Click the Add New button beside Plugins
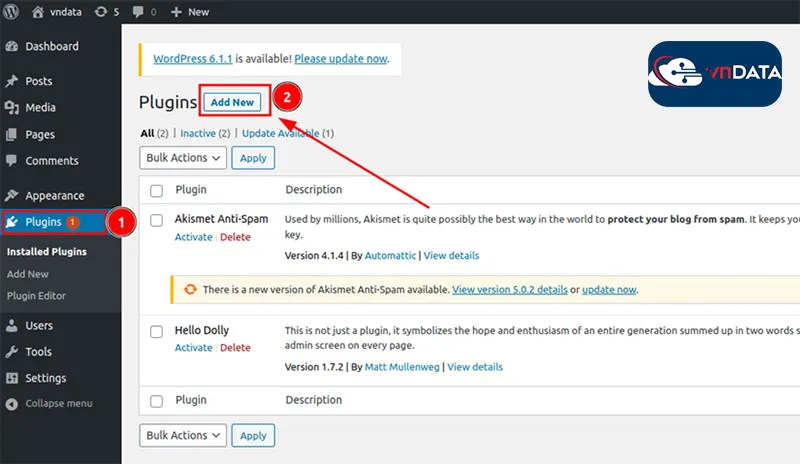Screen dimensions: 800x464 point(232,102)
